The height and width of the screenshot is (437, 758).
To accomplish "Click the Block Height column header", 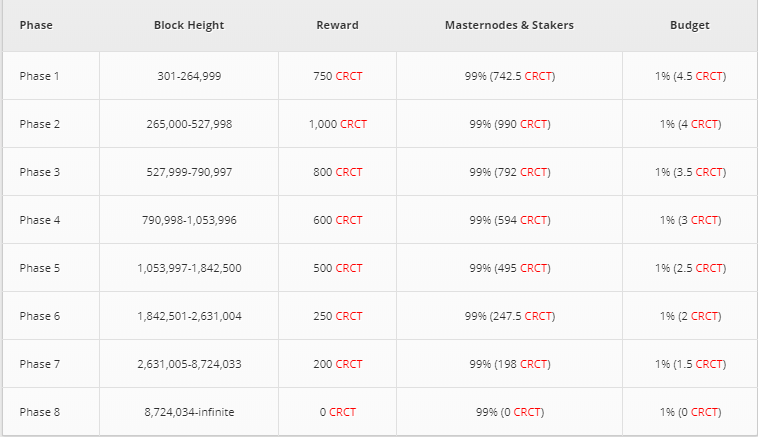I will pos(189,25).
